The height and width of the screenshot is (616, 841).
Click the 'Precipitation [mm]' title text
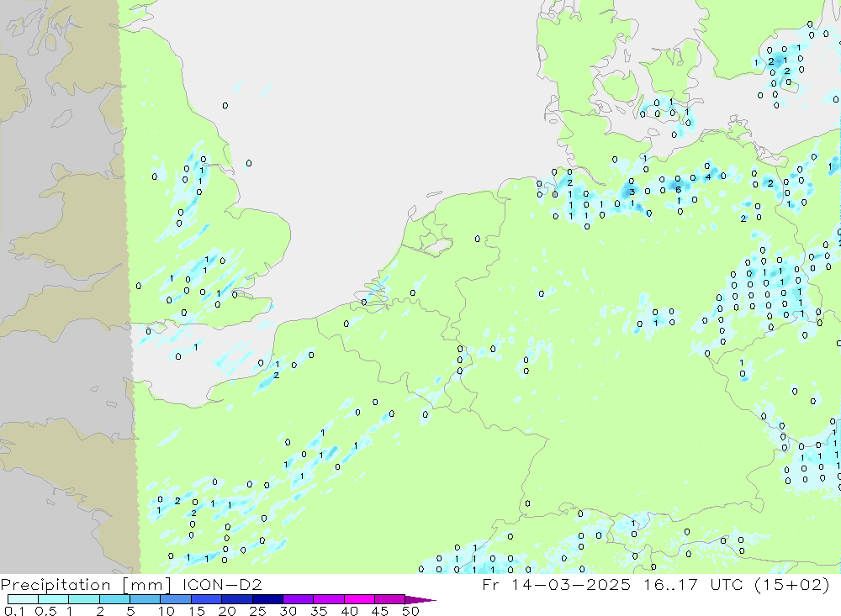(x=87, y=585)
